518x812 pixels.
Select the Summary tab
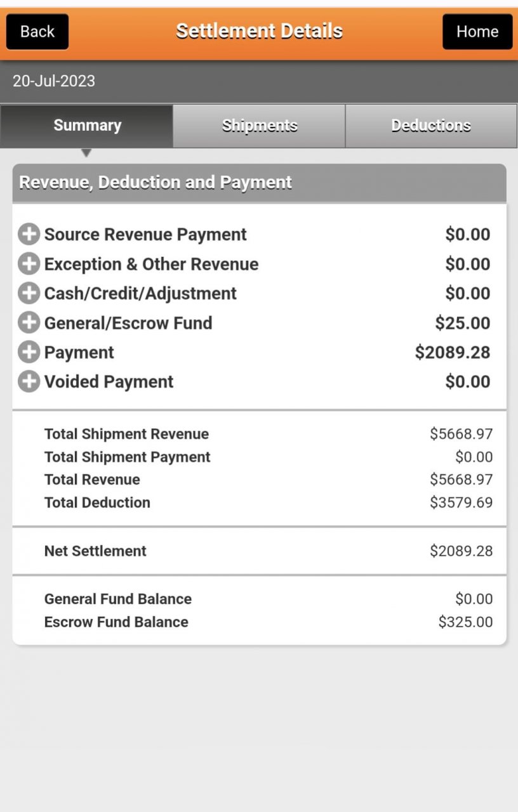coord(87,126)
